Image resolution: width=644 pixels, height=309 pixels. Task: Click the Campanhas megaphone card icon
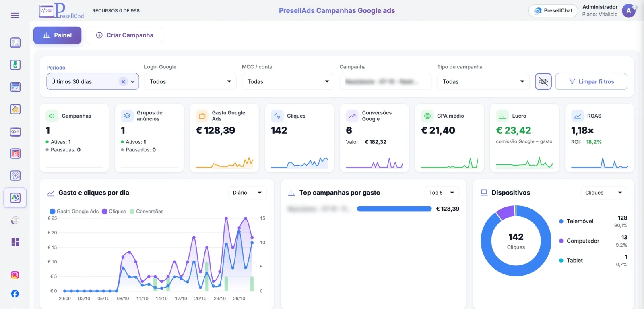point(52,116)
